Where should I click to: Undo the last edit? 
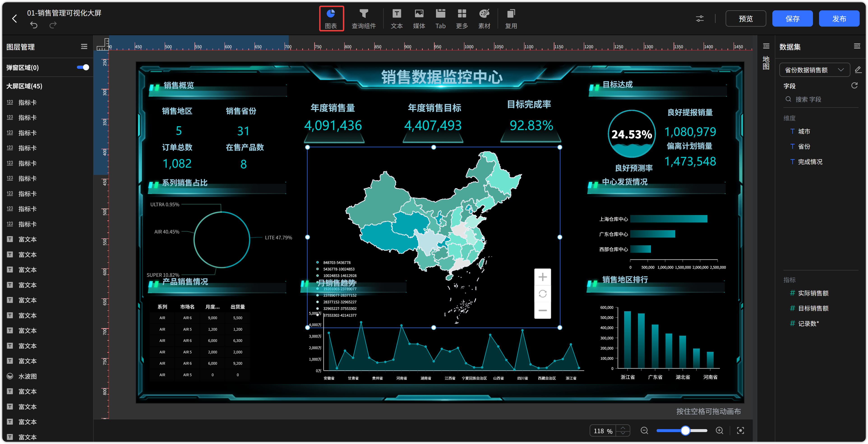point(34,25)
